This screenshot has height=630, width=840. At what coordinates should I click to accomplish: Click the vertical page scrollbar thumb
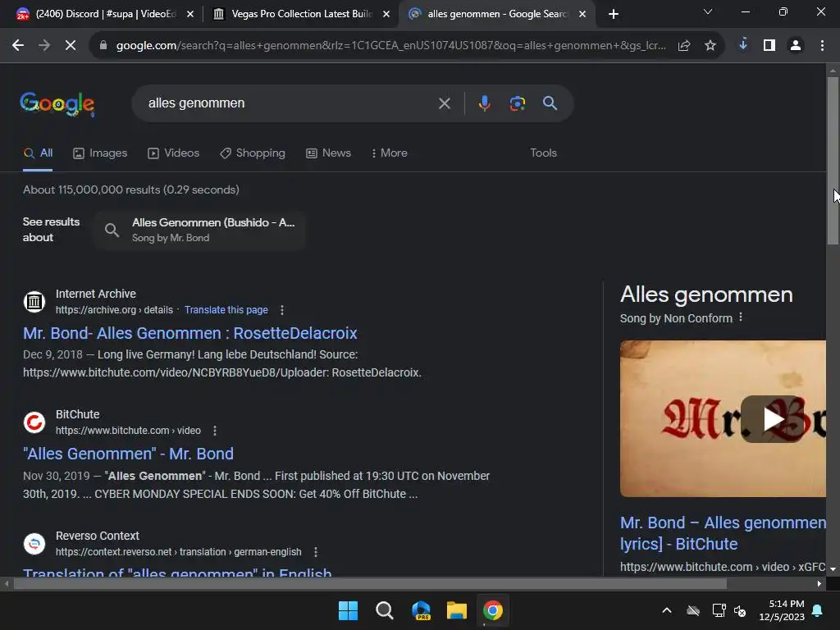(833, 160)
